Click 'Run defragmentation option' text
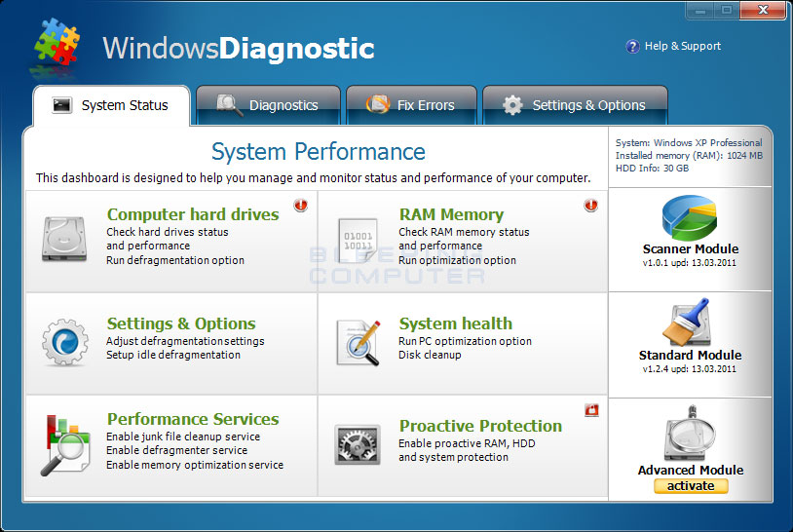The image size is (793, 532). pyautogui.click(x=175, y=260)
